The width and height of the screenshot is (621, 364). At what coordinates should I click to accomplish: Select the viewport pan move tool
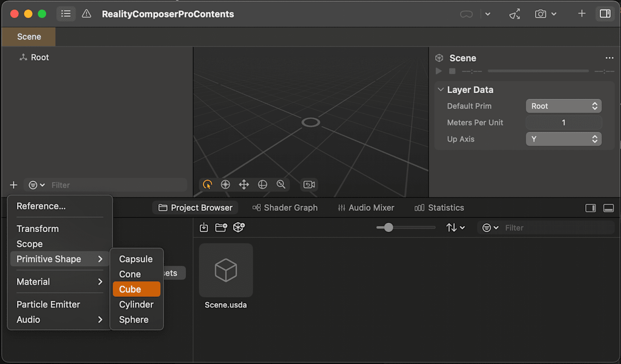coord(244,185)
